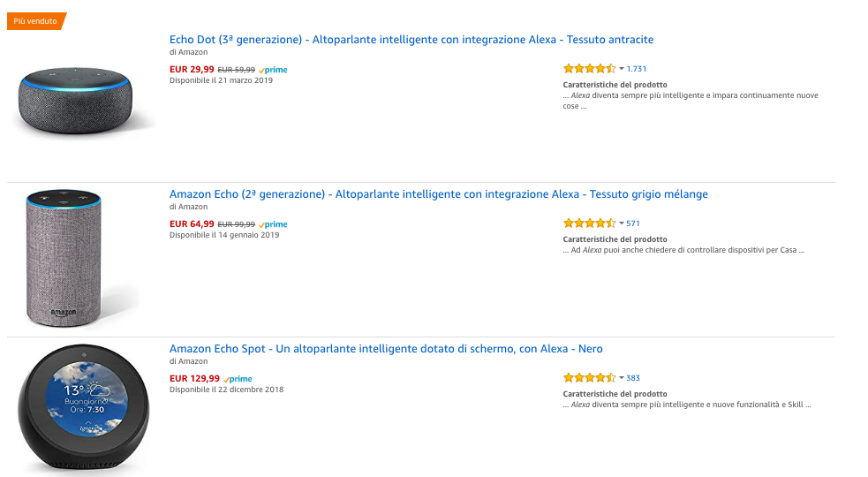The width and height of the screenshot is (868, 477).
Task: View the 383 reviews for Echo Spot
Action: (633, 378)
